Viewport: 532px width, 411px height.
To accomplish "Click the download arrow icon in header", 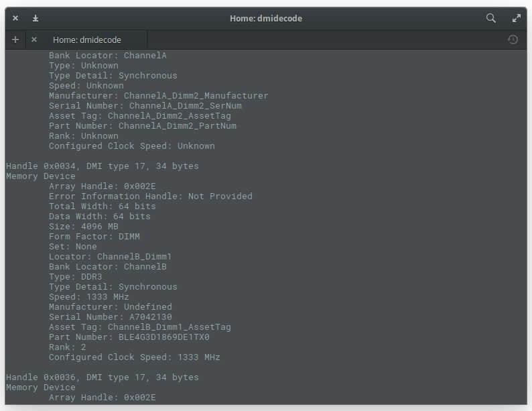I will (35, 18).
